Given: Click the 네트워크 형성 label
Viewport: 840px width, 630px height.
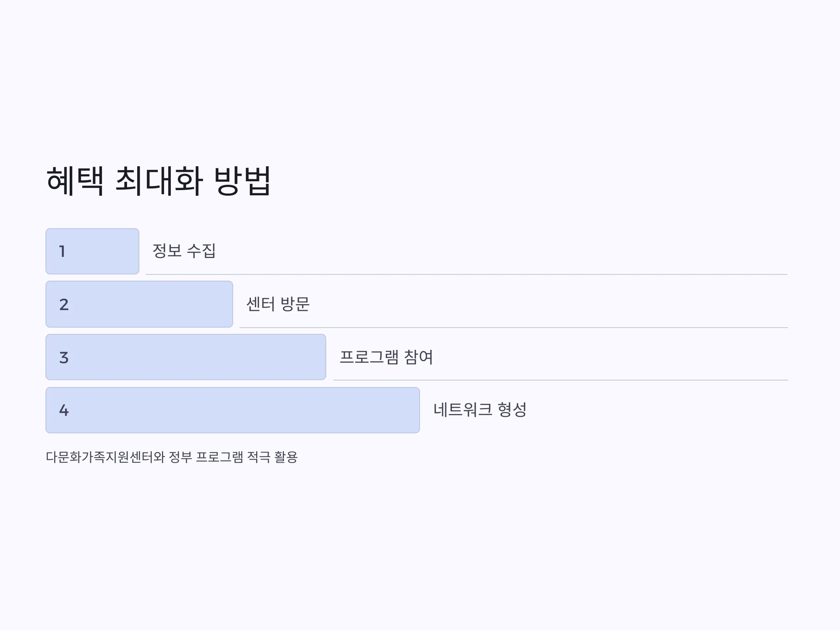Looking at the screenshot, I should (480, 410).
